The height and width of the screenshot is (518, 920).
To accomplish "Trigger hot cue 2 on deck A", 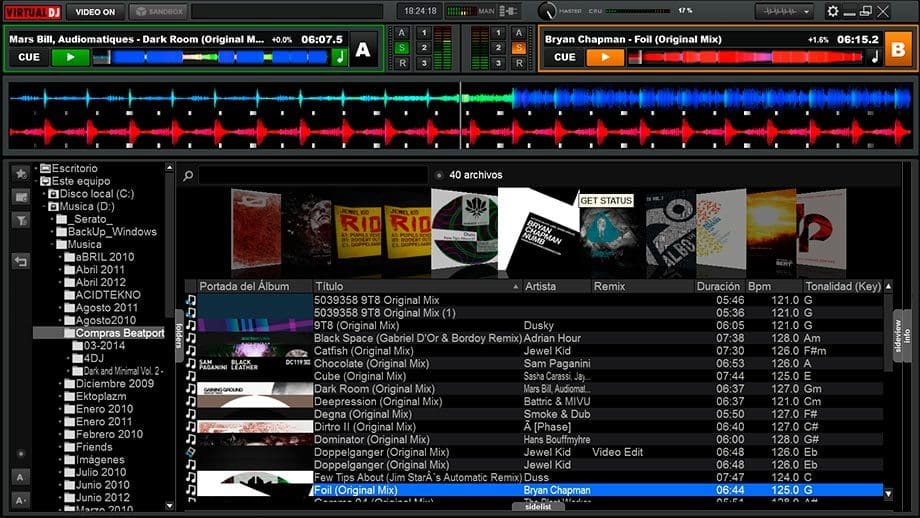I will 424,48.
